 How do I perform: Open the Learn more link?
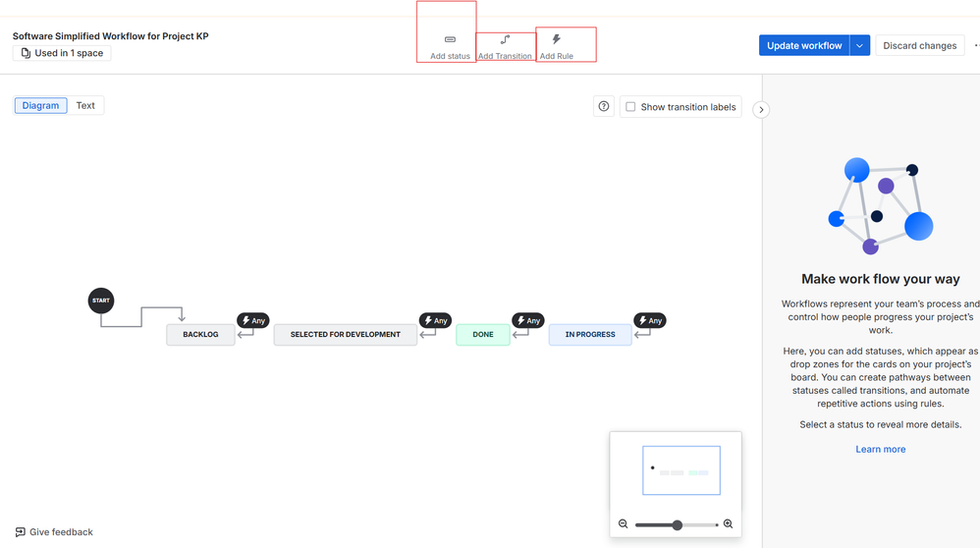[x=880, y=449]
